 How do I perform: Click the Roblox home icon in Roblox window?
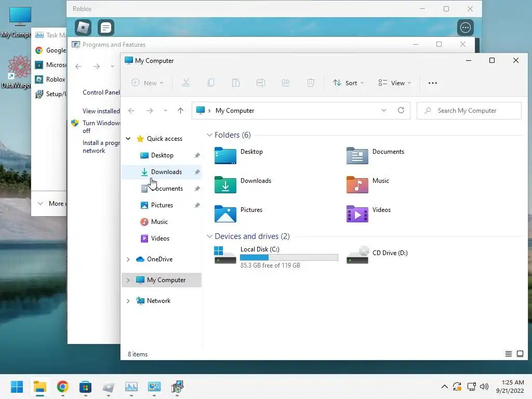click(x=83, y=28)
